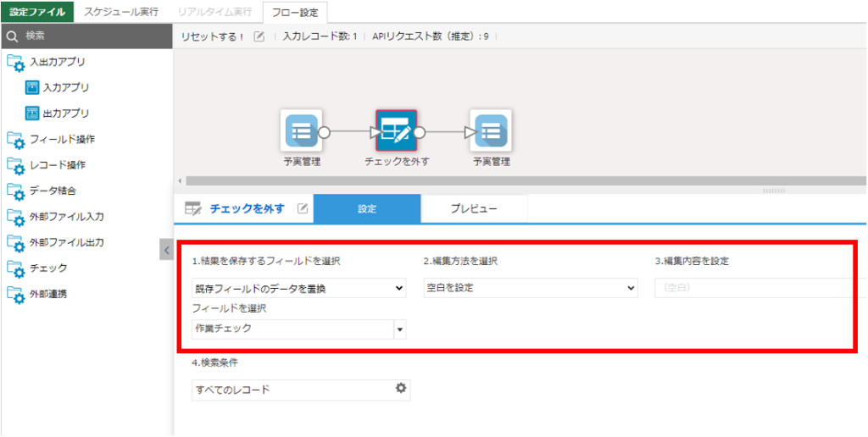Select the first 予実管理 input node
The image size is (868, 437).
click(x=302, y=130)
